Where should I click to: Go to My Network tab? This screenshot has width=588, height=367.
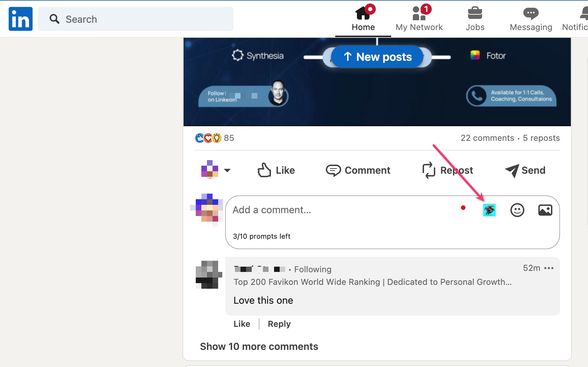pos(419,19)
